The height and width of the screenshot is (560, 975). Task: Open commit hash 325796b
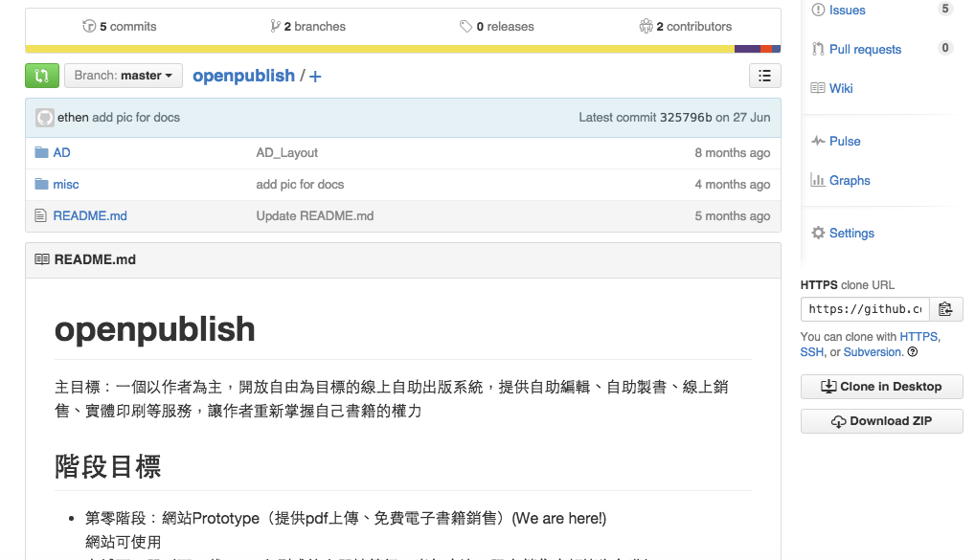coord(686,118)
